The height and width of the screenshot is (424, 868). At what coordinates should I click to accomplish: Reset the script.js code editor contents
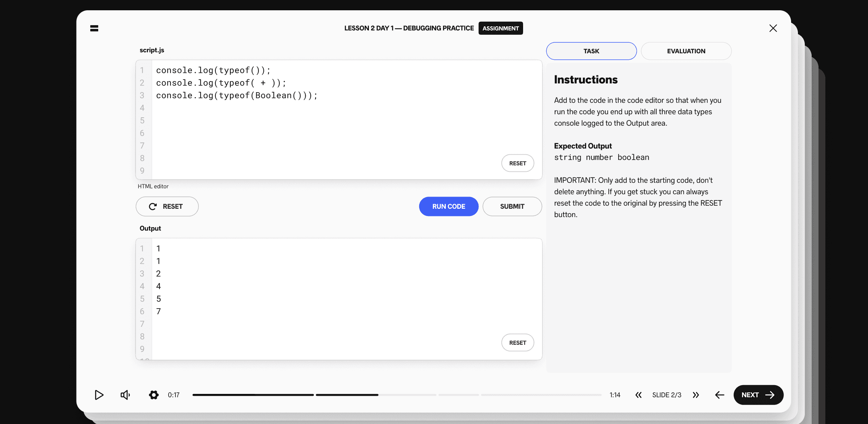tap(517, 163)
